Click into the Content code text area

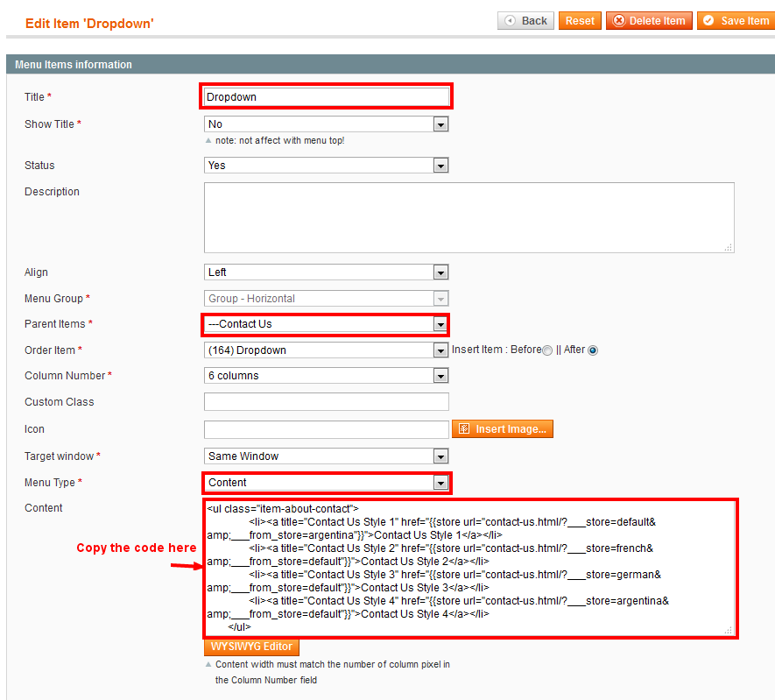pyautogui.click(x=469, y=569)
